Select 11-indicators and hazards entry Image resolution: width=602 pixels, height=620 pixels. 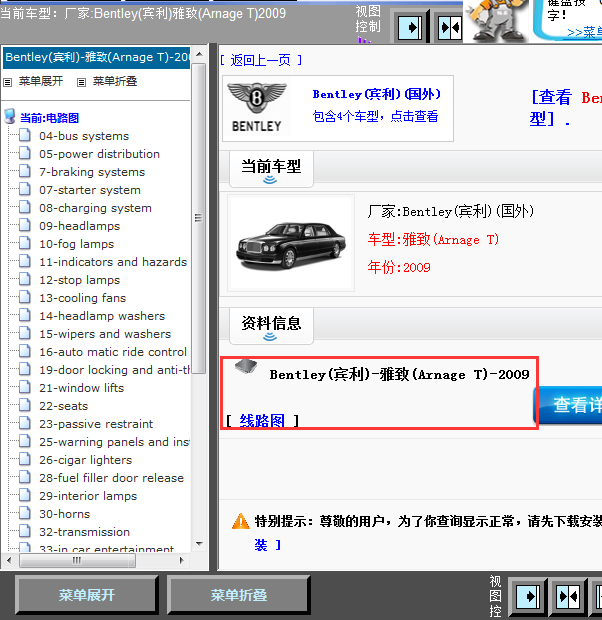(113, 262)
